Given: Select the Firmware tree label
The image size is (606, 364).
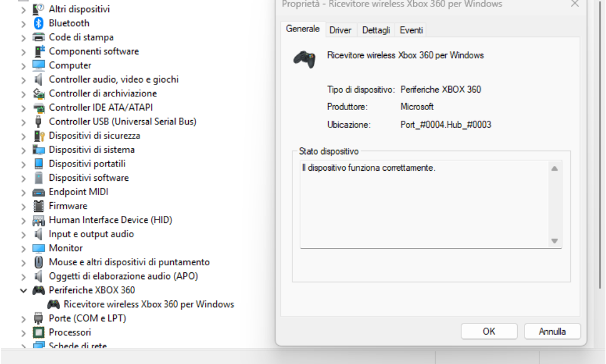Looking at the screenshot, I should tap(68, 206).
